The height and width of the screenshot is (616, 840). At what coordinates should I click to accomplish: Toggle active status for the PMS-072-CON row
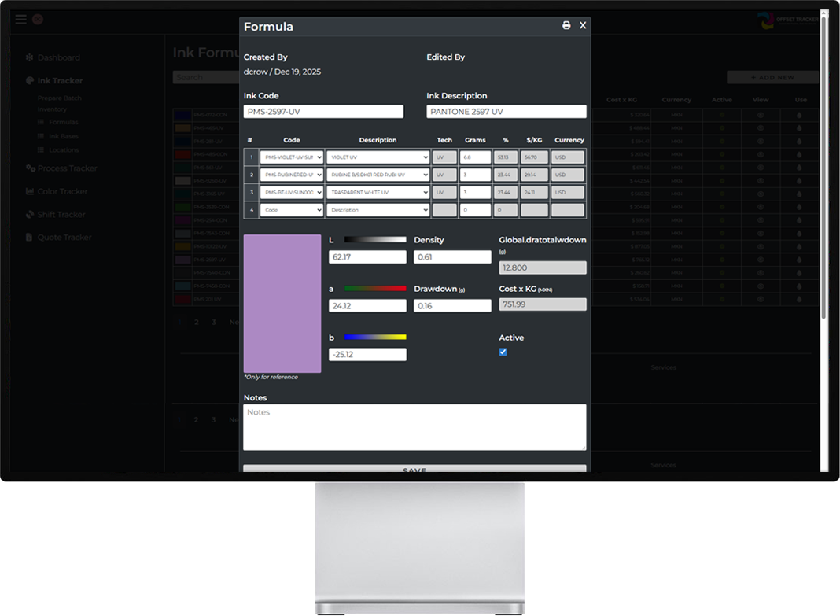point(722,115)
